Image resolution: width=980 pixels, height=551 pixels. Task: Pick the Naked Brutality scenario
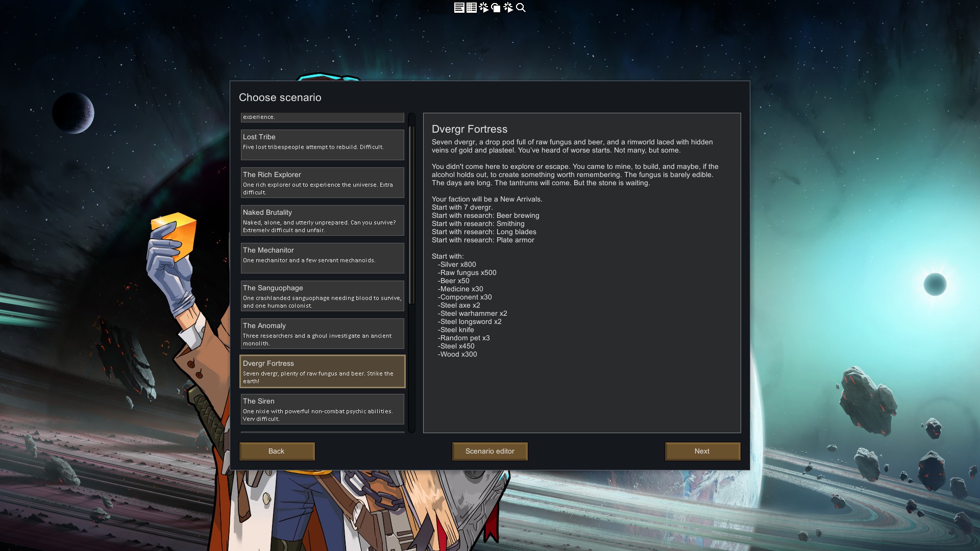pos(322,220)
